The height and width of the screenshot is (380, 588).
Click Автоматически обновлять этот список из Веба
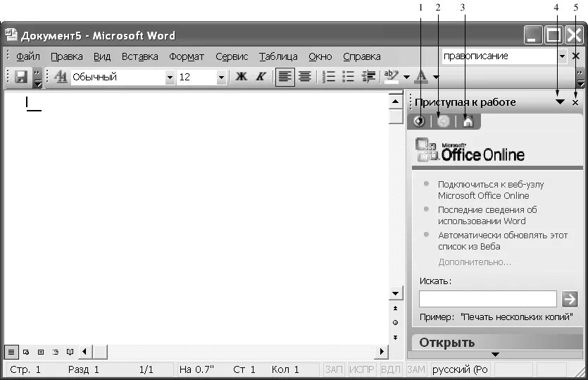503,240
